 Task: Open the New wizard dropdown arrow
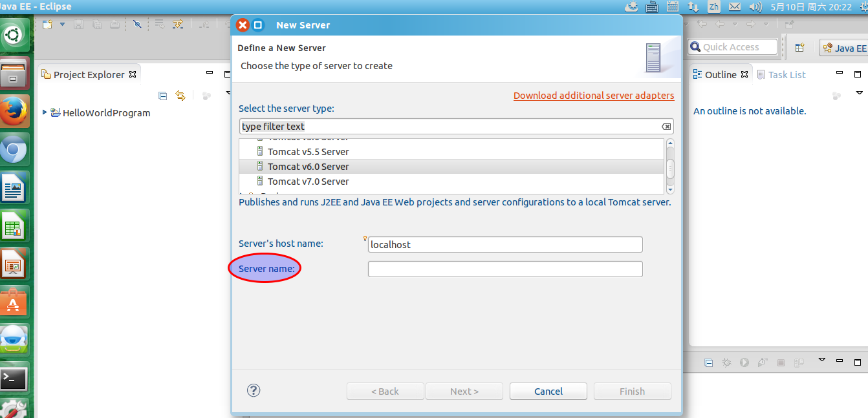coord(62,25)
